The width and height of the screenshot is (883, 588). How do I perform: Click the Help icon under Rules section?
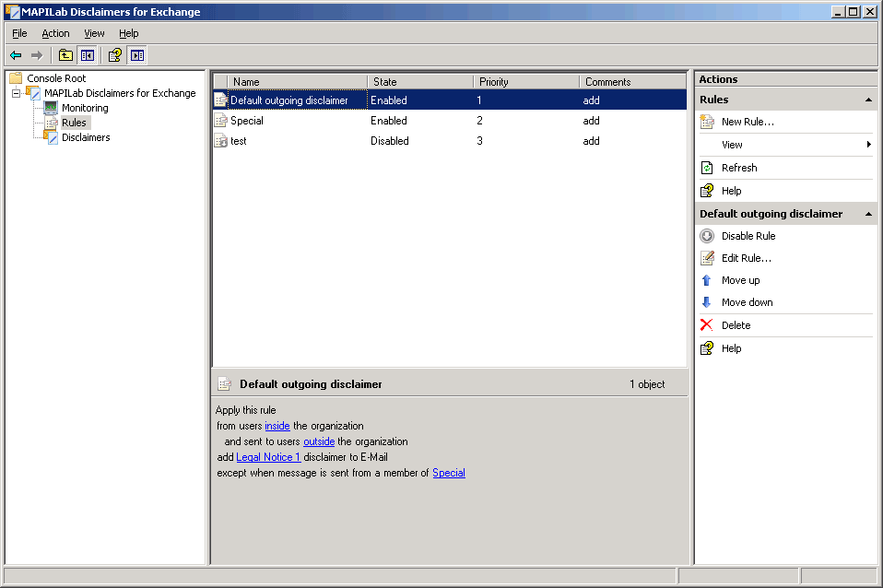pos(707,191)
